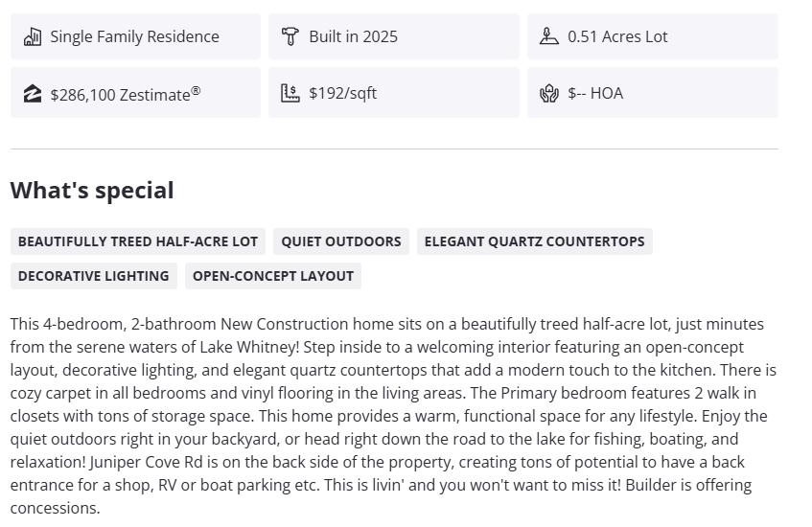Click the Zillow Zestimate logo icon
The width and height of the screenshot is (812, 527).
[32, 93]
